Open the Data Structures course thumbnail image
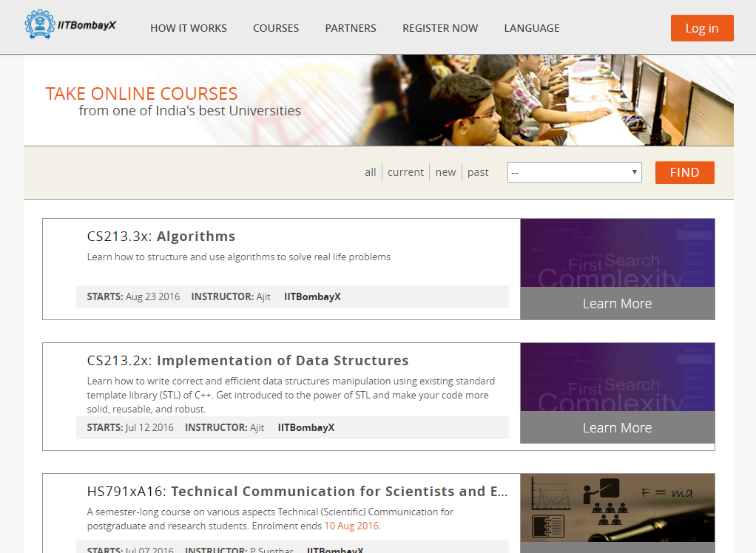756x553 pixels. pos(617,377)
